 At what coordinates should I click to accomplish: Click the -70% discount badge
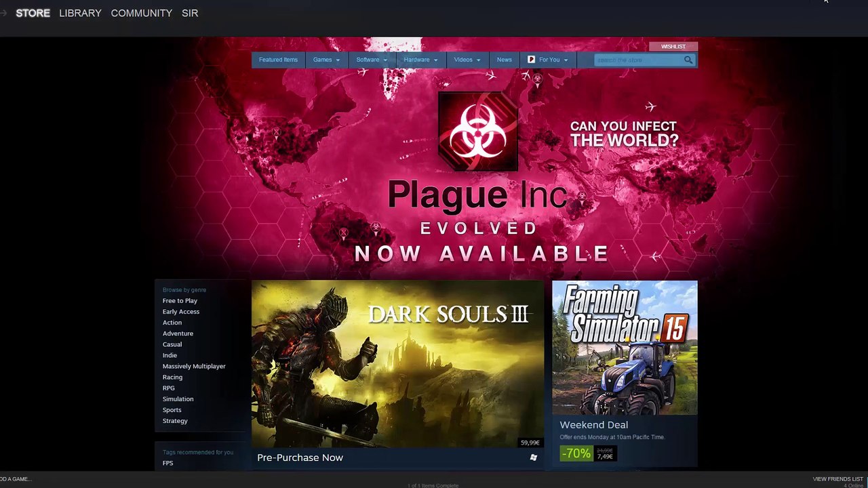click(x=576, y=453)
